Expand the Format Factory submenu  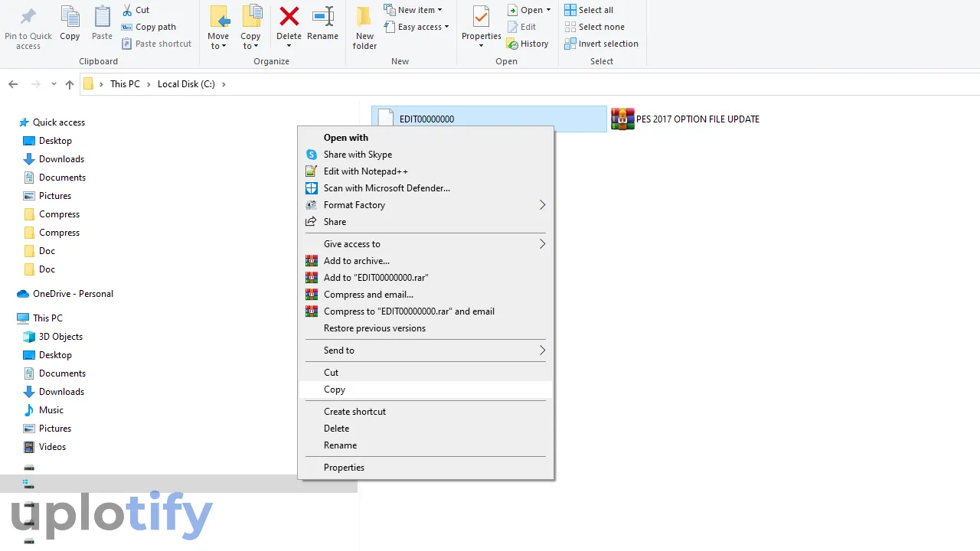[425, 205]
